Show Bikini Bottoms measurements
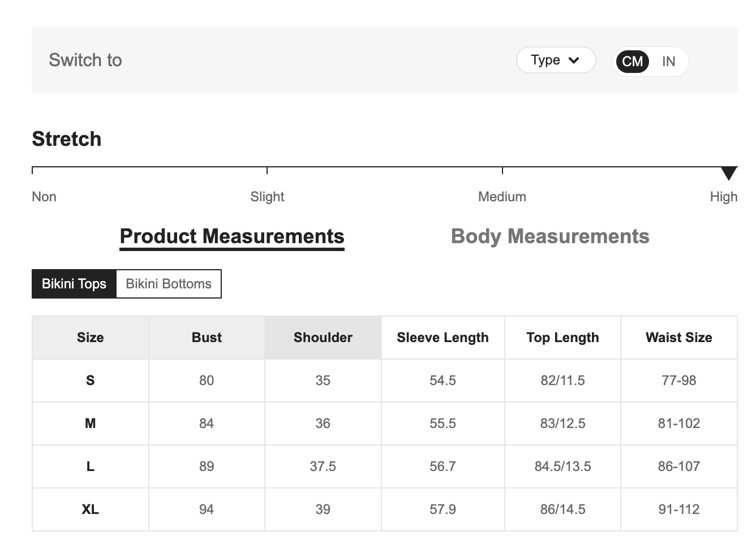Viewport: 756px width, 553px height. [169, 284]
